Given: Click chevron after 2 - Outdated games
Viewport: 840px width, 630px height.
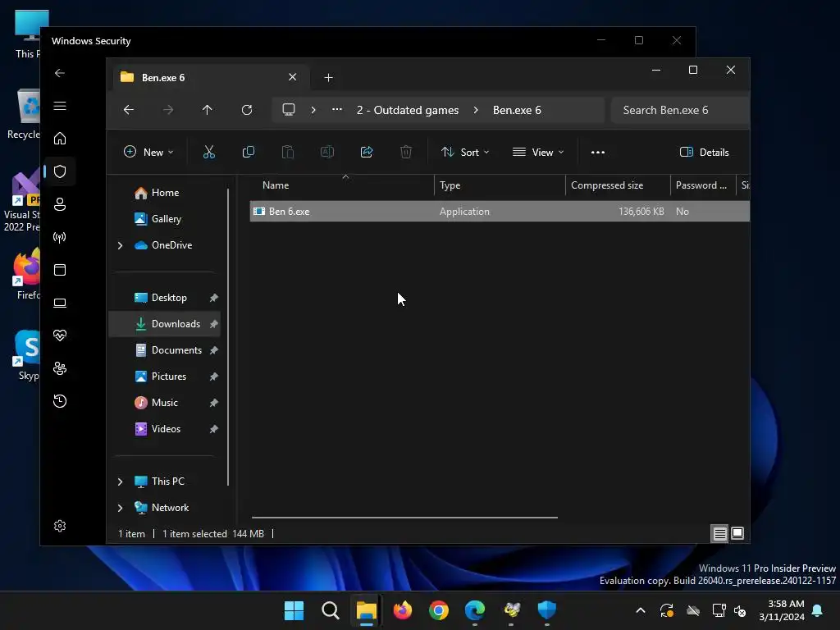Looking at the screenshot, I should [x=476, y=110].
